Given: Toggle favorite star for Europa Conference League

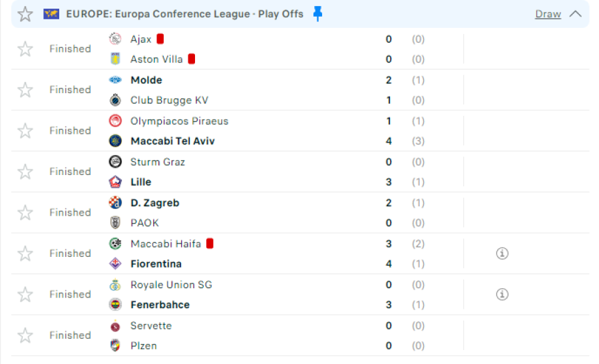Looking at the screenshot, I should coord(25,14).
